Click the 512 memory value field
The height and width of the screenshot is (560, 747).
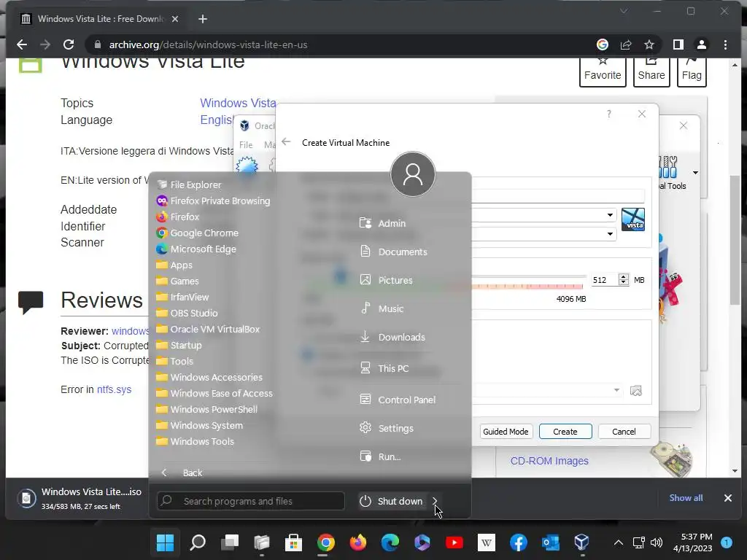[x=604, y=280]
